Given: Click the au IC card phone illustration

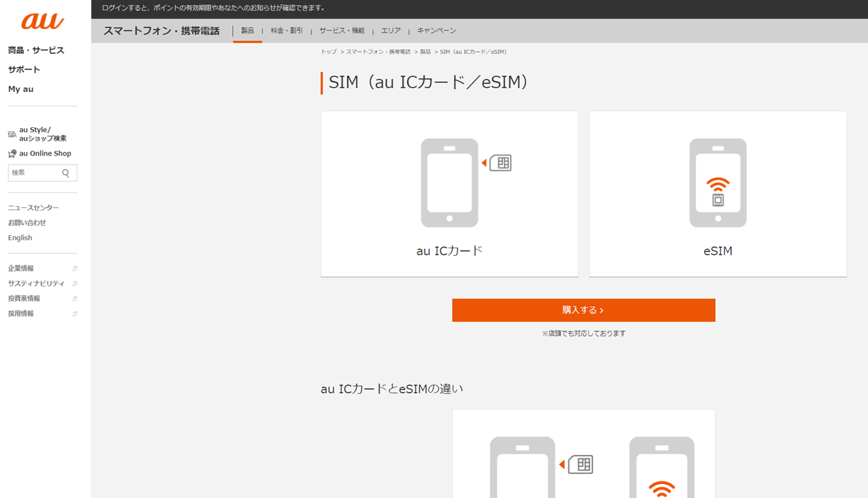Looking at the screenshot, I should click(464, 183).
